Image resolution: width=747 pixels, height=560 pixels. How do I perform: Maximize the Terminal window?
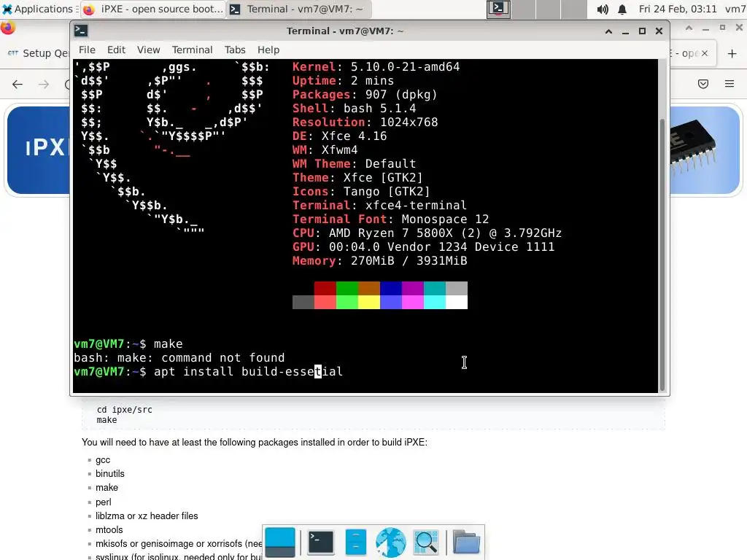click(642, 31)
